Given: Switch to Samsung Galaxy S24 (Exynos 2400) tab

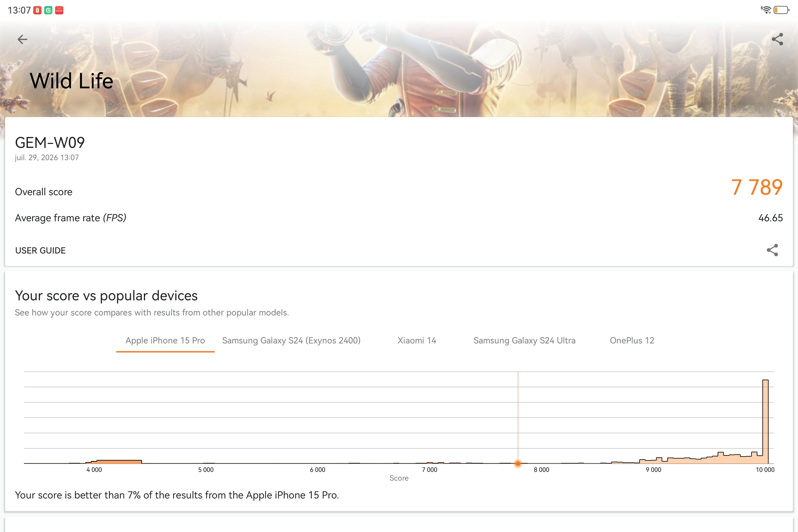Looking at the screenshot, I should tap(291, 341).
